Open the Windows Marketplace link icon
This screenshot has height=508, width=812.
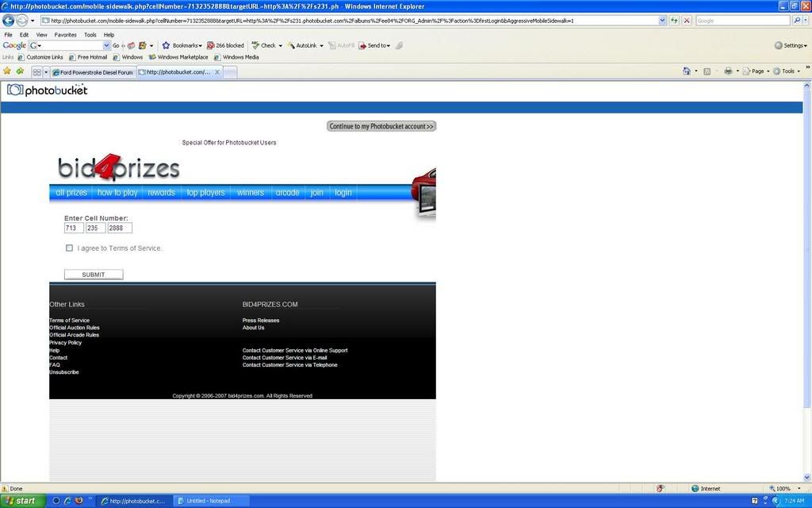152,57
